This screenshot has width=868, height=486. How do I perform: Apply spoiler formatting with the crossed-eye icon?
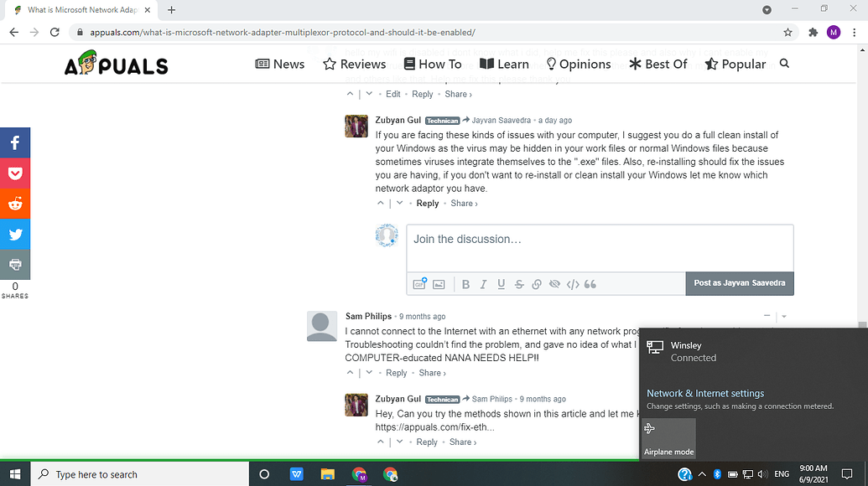coord(554,284)
